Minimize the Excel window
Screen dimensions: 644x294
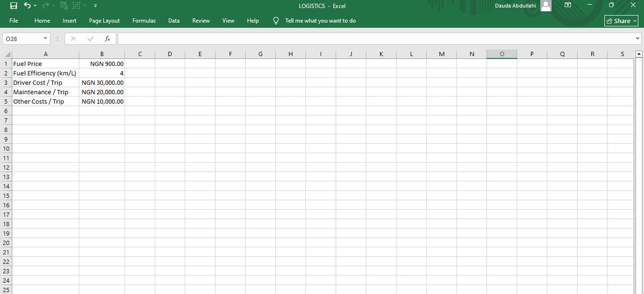pyautogui.click(x=589, y=5)
